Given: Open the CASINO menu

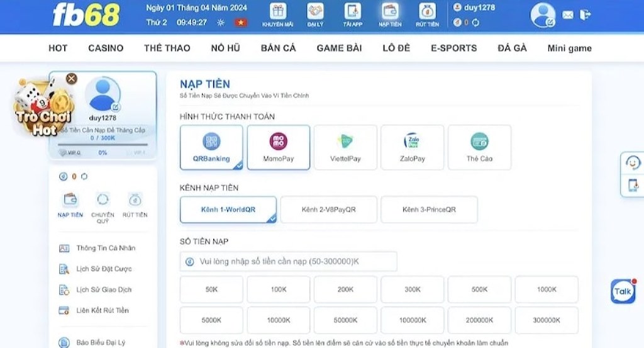Looking at the screenshot, I should point(106,48).
